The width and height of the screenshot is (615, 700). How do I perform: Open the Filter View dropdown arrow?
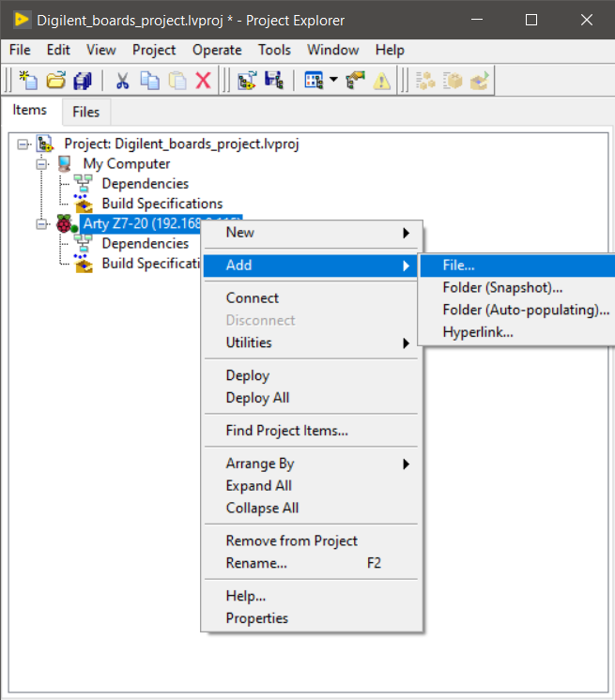coord(333,80)
